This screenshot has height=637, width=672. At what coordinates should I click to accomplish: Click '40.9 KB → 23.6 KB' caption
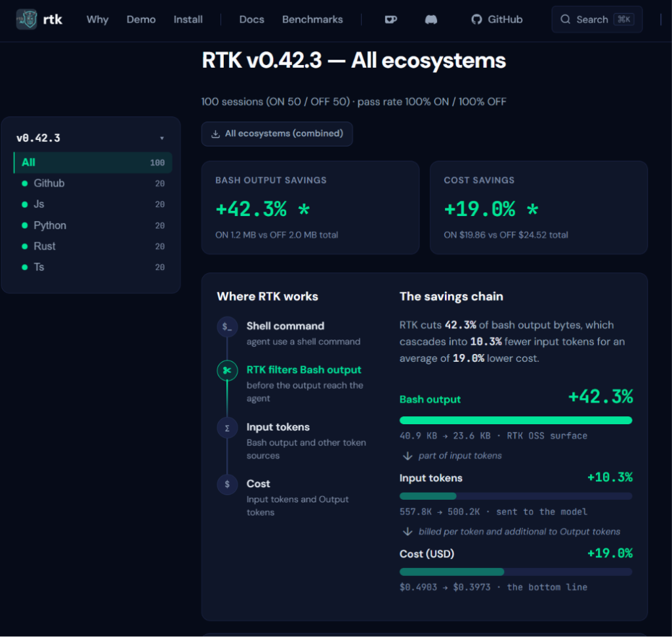[x=445, y=436]
